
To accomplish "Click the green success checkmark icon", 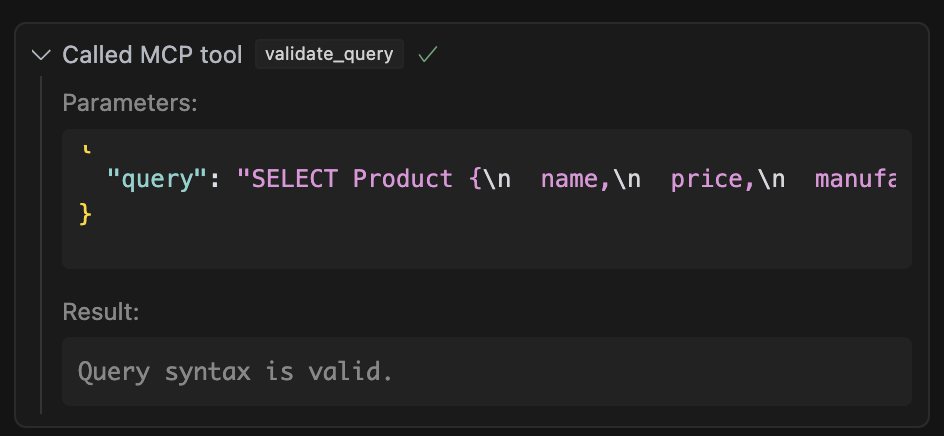I will (428, 55).
